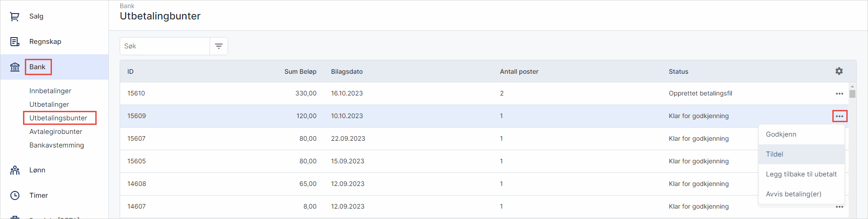868x219 pixels.
Task: Click the Søk search field
Action: (x=165, y=46)
